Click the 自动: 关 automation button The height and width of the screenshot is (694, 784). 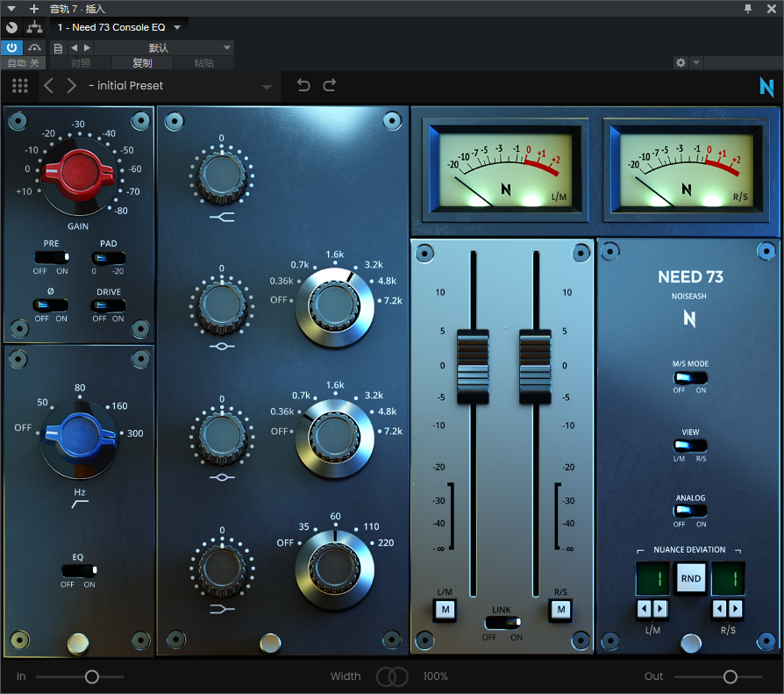coord(23,63)
